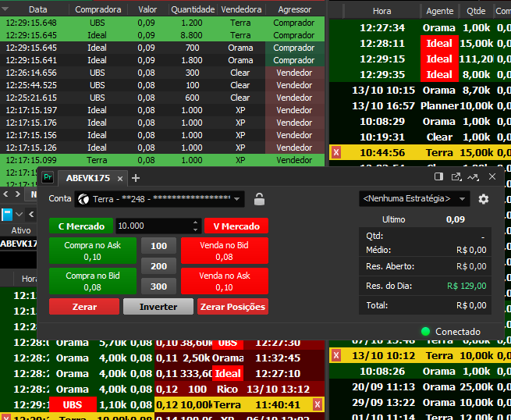
Task: Close the ABEVK175 tab
Action: tap(120, 178)
